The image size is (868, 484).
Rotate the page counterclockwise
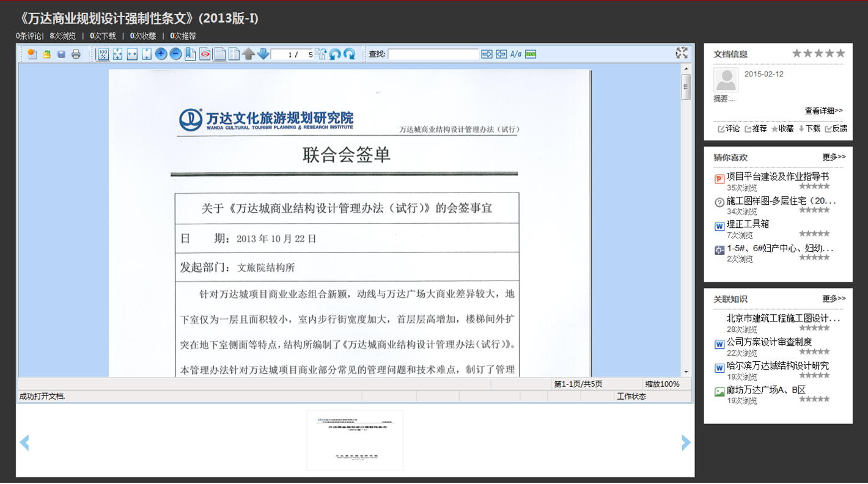(x=335, y=54)
